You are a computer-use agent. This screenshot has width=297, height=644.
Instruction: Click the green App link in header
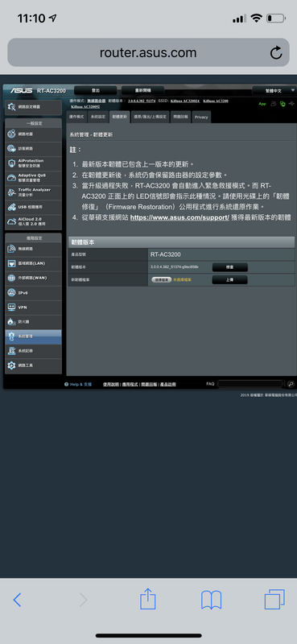tap(262, 104)
